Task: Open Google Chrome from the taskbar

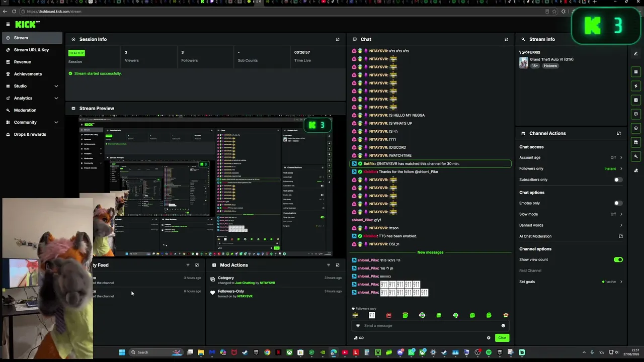Action: 267,352
